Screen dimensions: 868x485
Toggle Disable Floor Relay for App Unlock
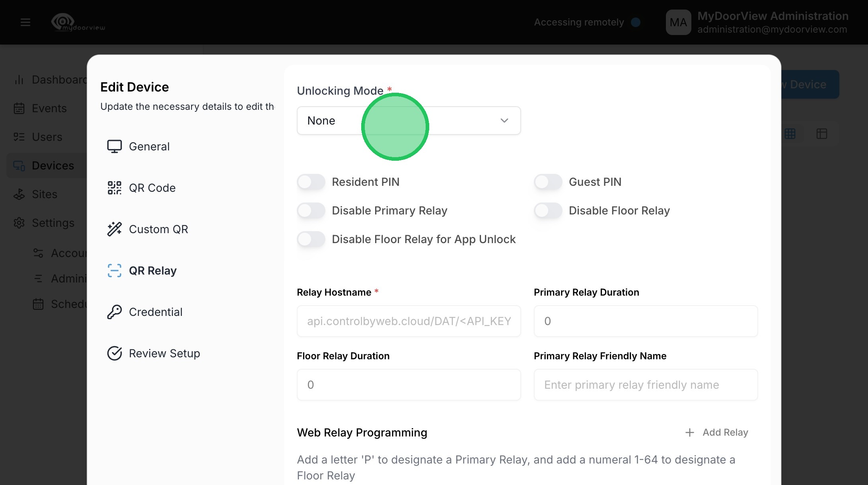[311, 240]
